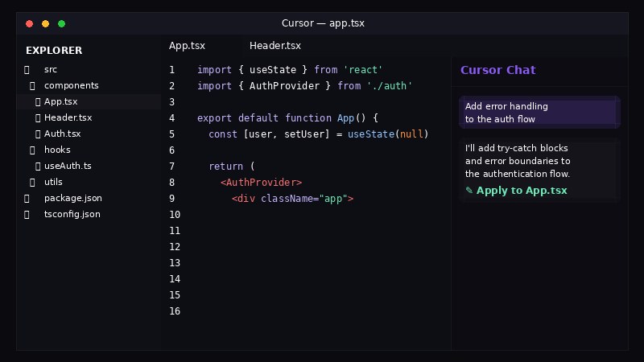Click the App.tsx file icon in explorer
Screen dimensions: 644x362
(x=38, y=102)
